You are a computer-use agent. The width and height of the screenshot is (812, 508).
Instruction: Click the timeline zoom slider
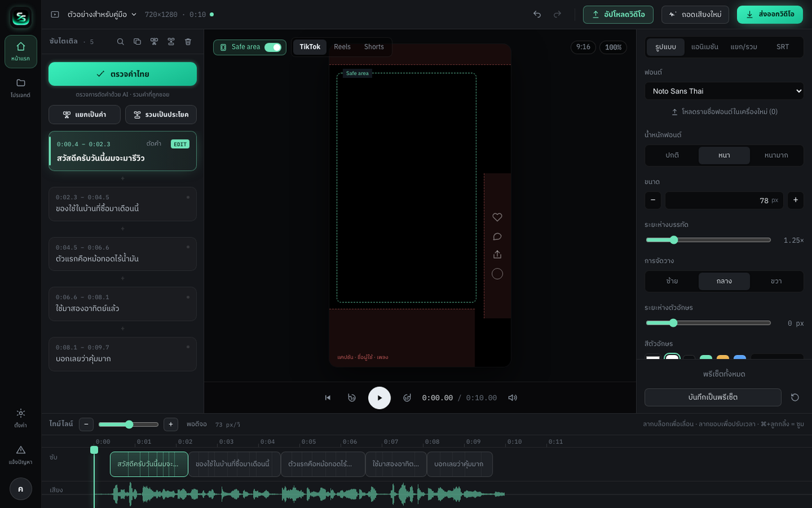coord(129,424)
